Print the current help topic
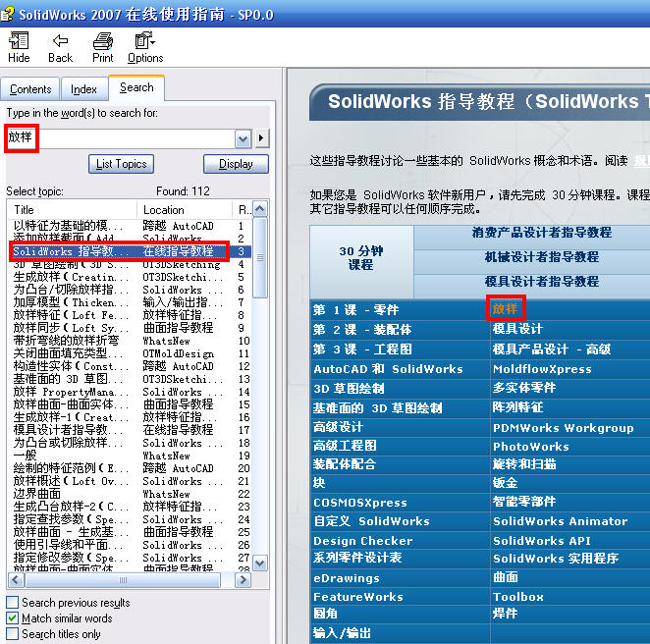Image resolution: width=650 pixels, height=644 pixels. 103,47
